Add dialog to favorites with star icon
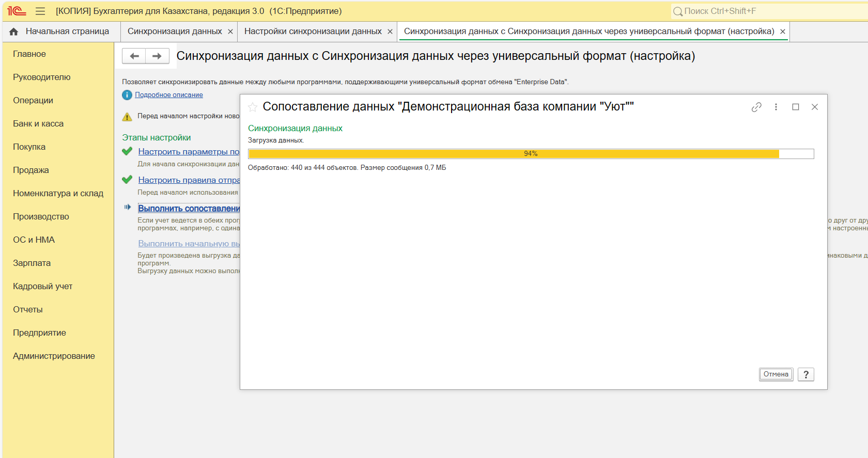The image size is (868, 458). pos(253,107)
